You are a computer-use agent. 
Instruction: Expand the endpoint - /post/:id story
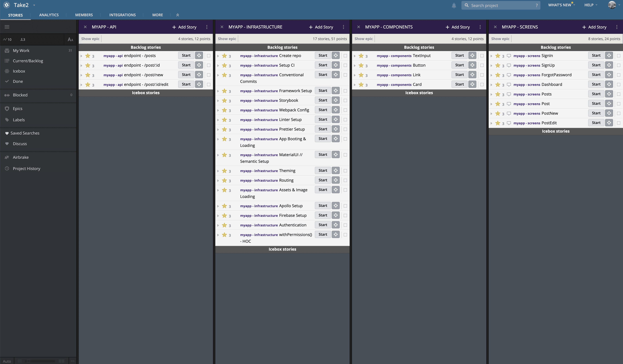point(81,65)
